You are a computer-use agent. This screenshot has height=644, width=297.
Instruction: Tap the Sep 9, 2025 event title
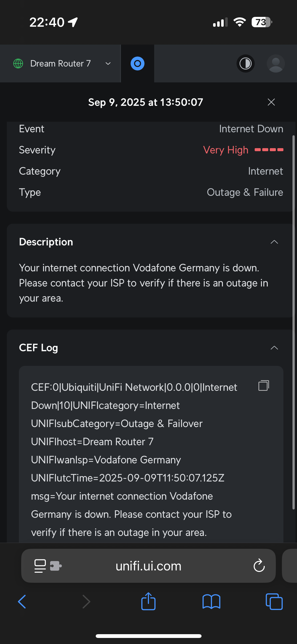146,102
